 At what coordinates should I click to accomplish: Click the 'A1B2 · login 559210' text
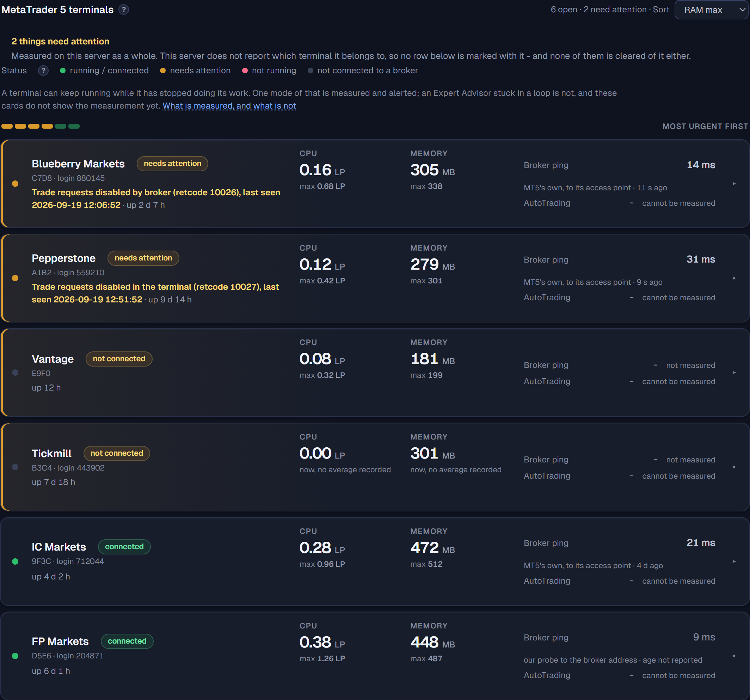(68, 272)
